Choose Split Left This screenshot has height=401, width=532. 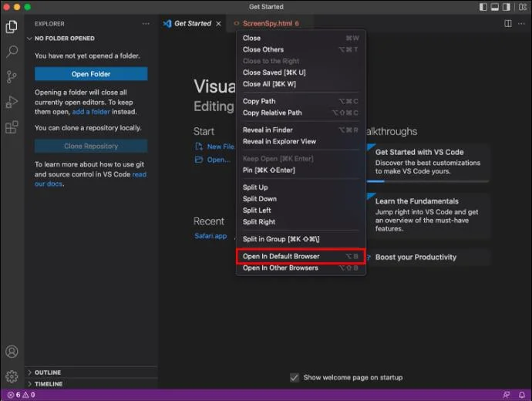click(301, 211)
